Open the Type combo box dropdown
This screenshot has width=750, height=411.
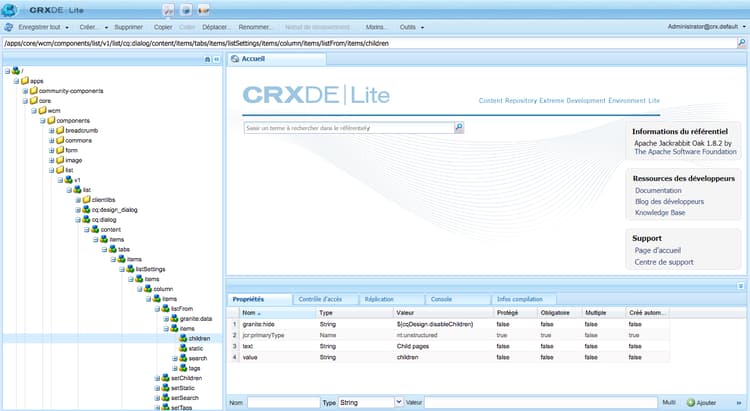(398, 402)
